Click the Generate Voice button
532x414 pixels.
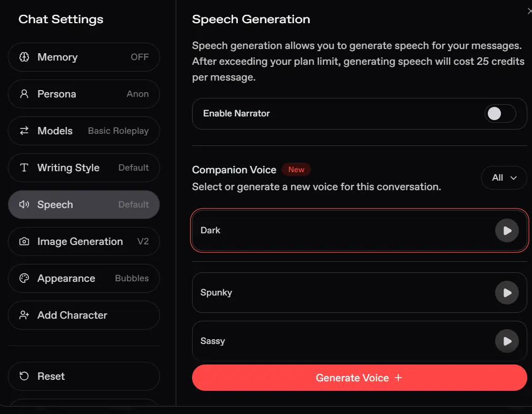pos(359,378)
